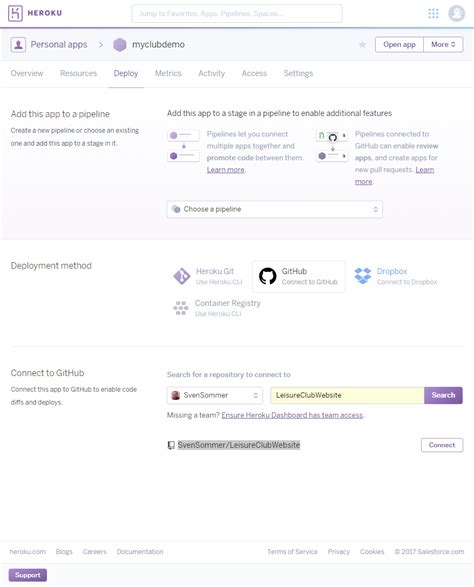Open Ensure Heroku Dashboard has team access link
This screenshot has width=474, height=587.
[292, 415]
